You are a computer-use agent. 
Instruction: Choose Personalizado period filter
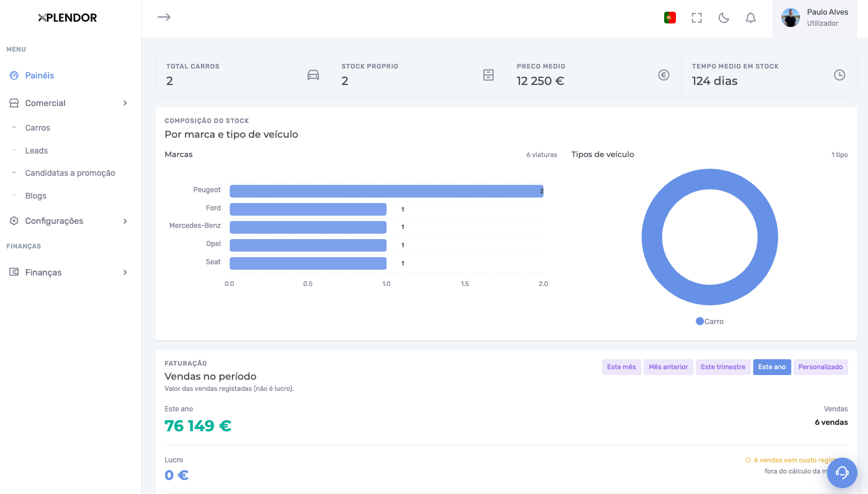(x=821, y=367)
